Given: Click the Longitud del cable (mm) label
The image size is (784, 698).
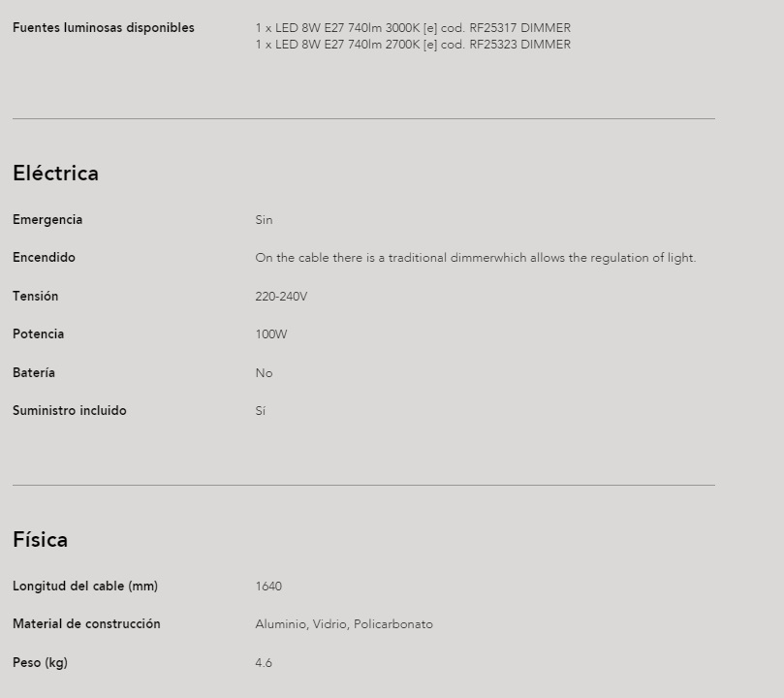Looking at the screenshot, I should 85,586.
